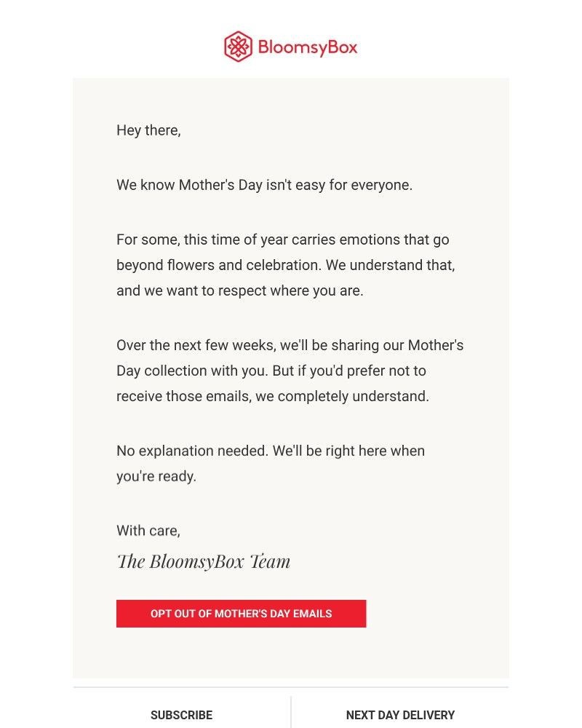
Task: Choose the NEXT DAY DELIVERY footer section
Action: [x=401, y=715]
